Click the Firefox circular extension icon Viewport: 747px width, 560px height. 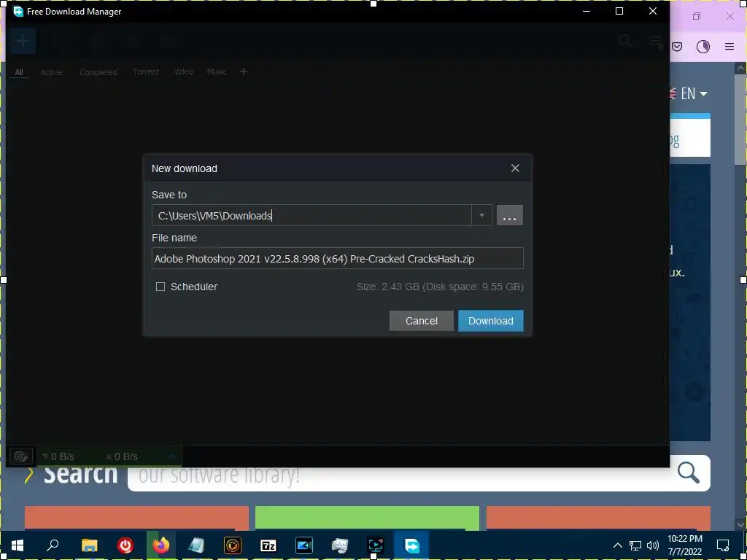(703, 46)
